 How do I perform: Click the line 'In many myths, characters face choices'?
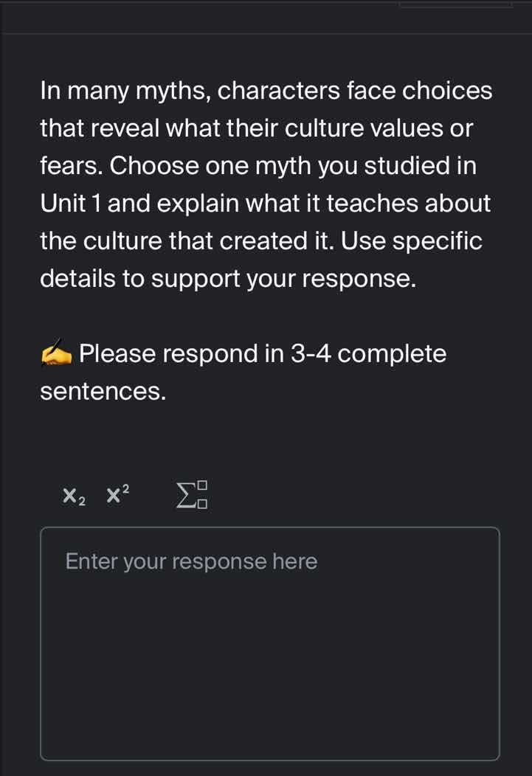266,91
